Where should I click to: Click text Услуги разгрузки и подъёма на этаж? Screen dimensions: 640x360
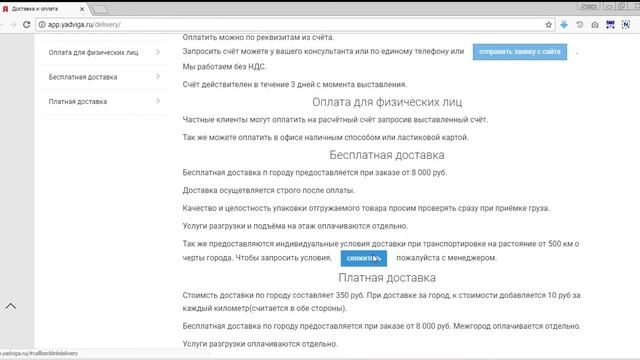pos(295,226)
